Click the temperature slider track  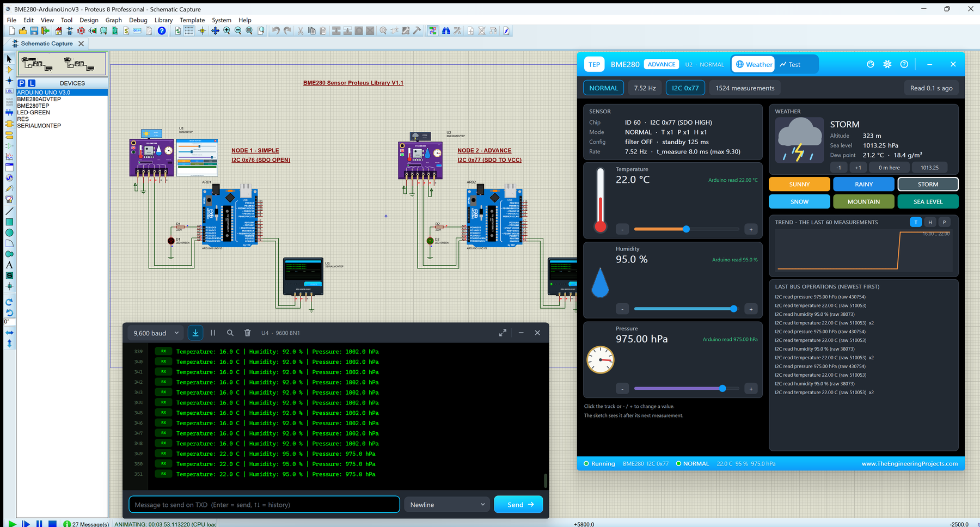687,229
